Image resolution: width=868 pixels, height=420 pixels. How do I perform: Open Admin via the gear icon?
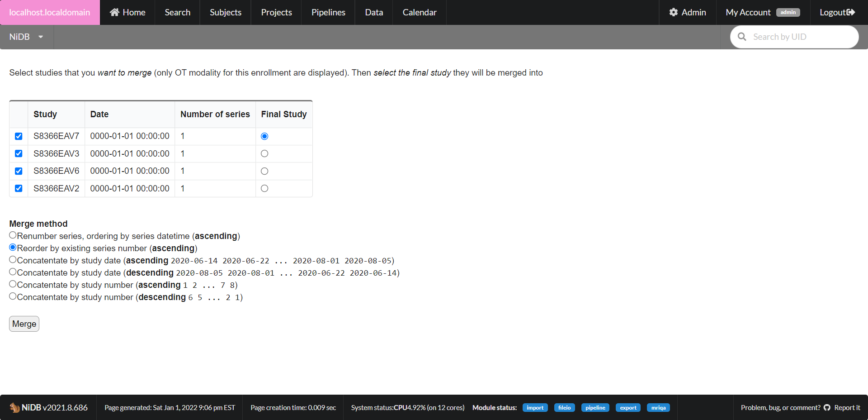673,12
